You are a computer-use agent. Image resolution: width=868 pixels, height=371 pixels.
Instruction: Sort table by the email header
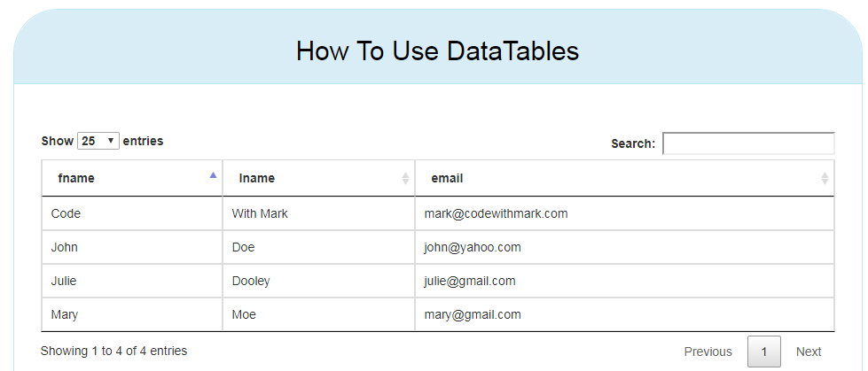pos(447,178)
